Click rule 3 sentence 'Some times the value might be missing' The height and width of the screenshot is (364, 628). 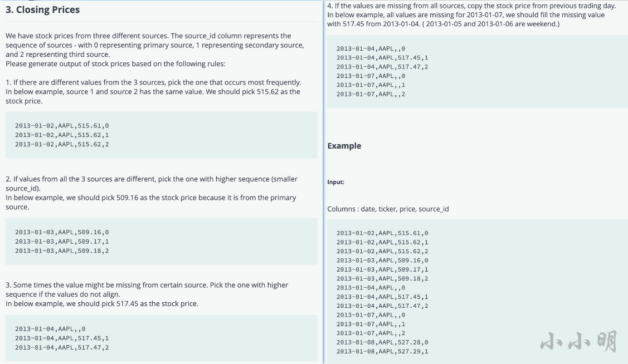[x=147, y=289]
